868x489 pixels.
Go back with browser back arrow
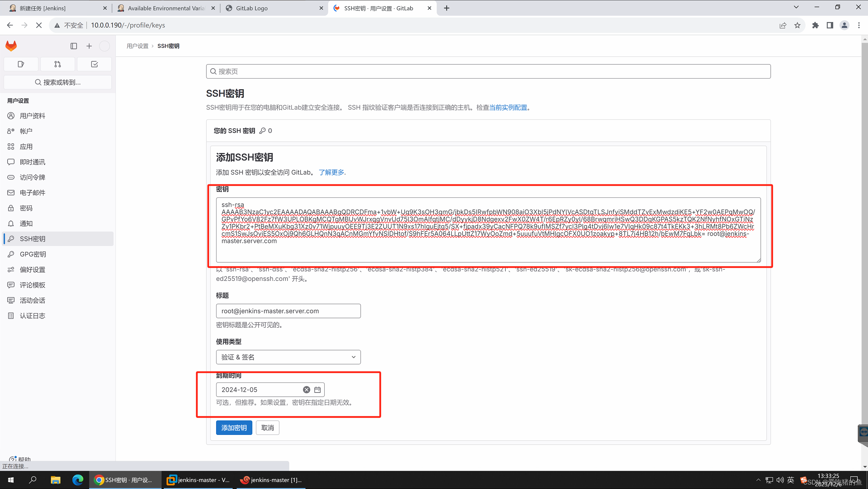tap(10, 25)
